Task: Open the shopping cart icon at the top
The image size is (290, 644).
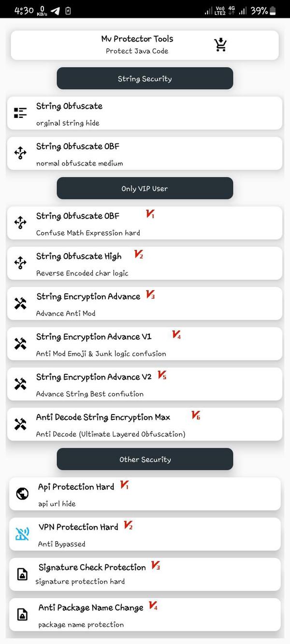Action: tap(220, 44)
